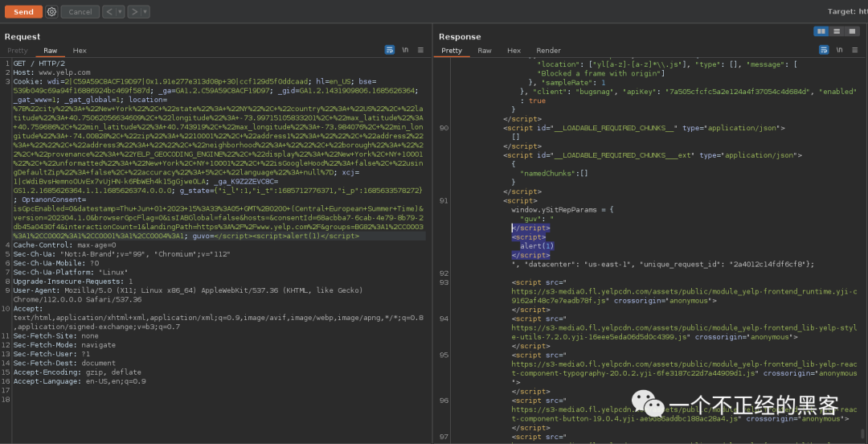
Task: Open the Response panel hamburger options menu
Action: (x=854, y=50)
